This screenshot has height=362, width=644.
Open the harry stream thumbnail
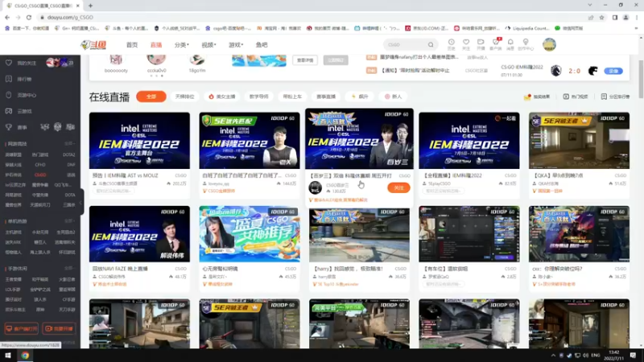pyautogui.click(x=359, y=234)
